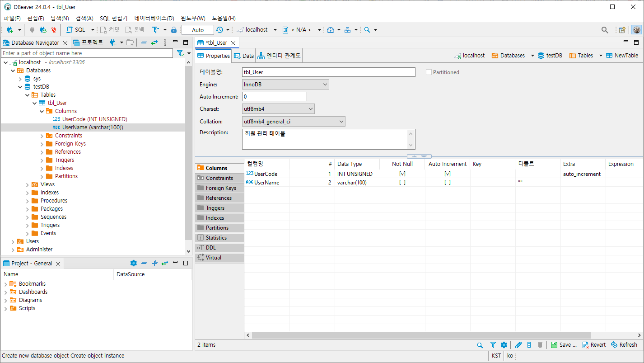Toggle Auto Increment for UserCode row
This screenshot has width=644, height=363.
[448, 174]
